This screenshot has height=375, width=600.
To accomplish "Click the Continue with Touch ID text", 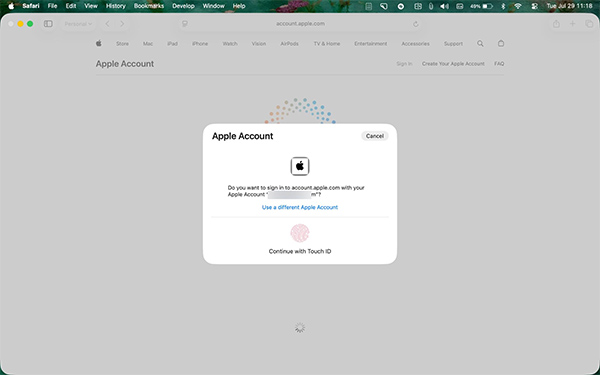I will coord(300,251).
